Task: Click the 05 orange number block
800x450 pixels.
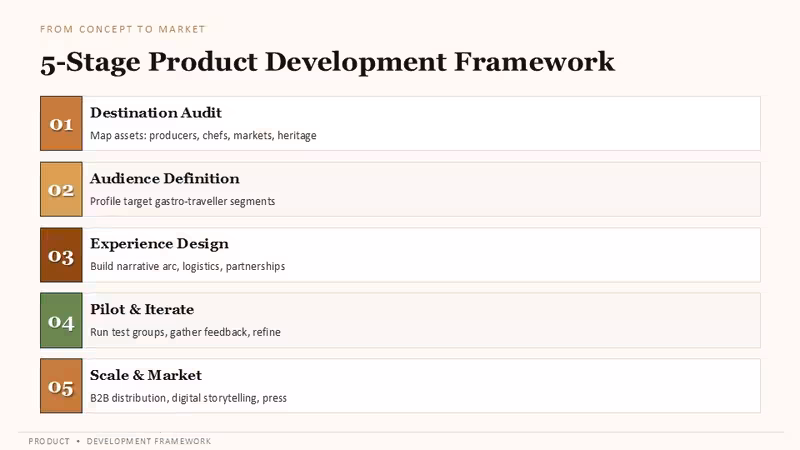Action: [x=61, y=386]
